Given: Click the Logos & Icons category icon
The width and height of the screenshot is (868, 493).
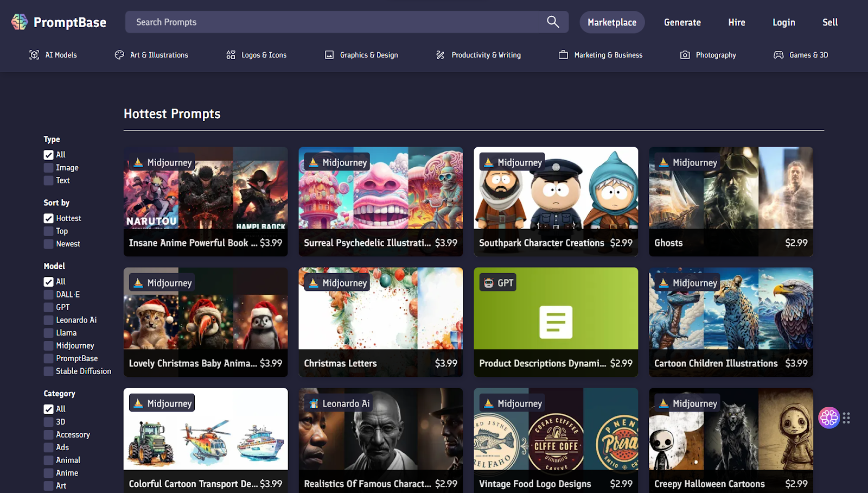Looking at the screenshot, I should (x=231, y=55).
